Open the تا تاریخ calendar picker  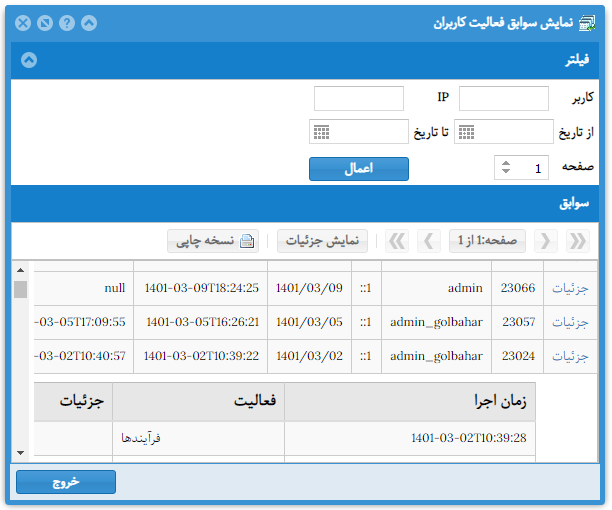pos(322,132)
